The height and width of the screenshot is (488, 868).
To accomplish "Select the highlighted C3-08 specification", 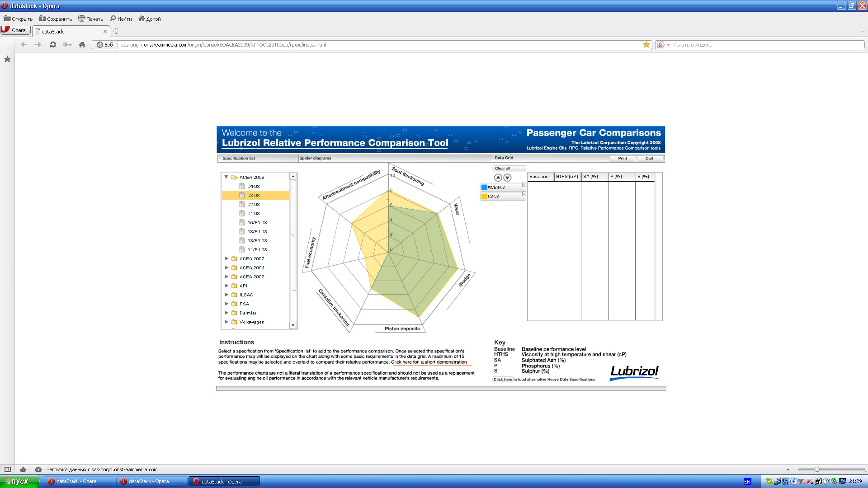I will click(x=255, y=195).
